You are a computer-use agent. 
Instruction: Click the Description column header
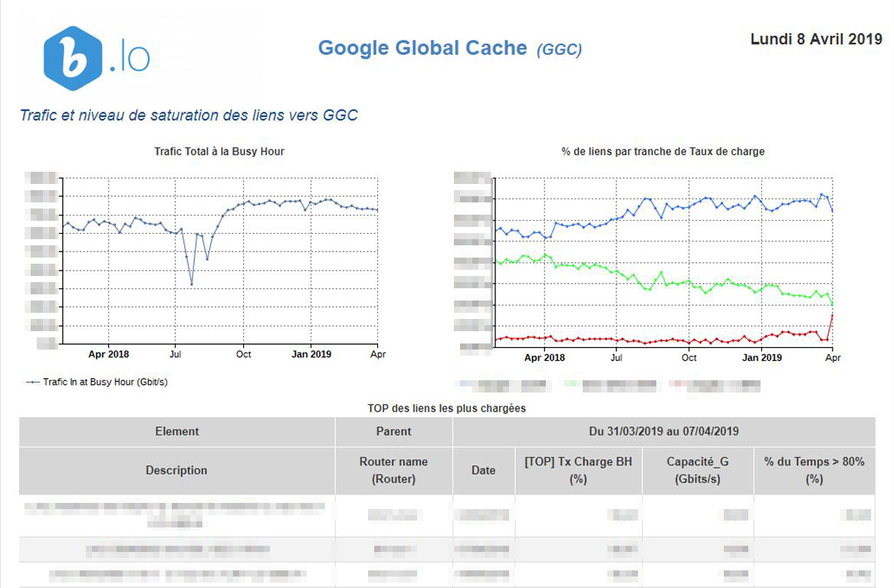177,471
